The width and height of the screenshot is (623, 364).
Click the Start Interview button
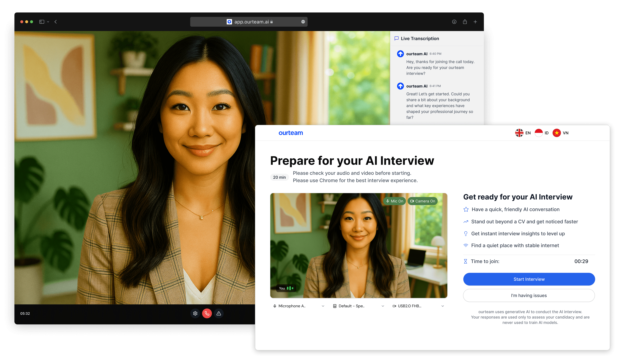coord(529,279)
